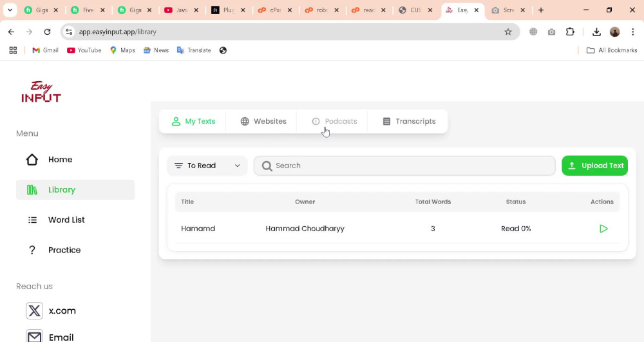Open the Chrome three-dot menu

pyautogui.click(x=633, y=32)
